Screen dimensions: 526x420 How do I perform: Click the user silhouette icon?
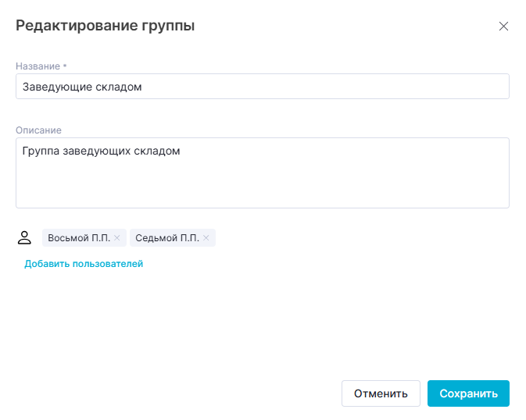point(24,237)
